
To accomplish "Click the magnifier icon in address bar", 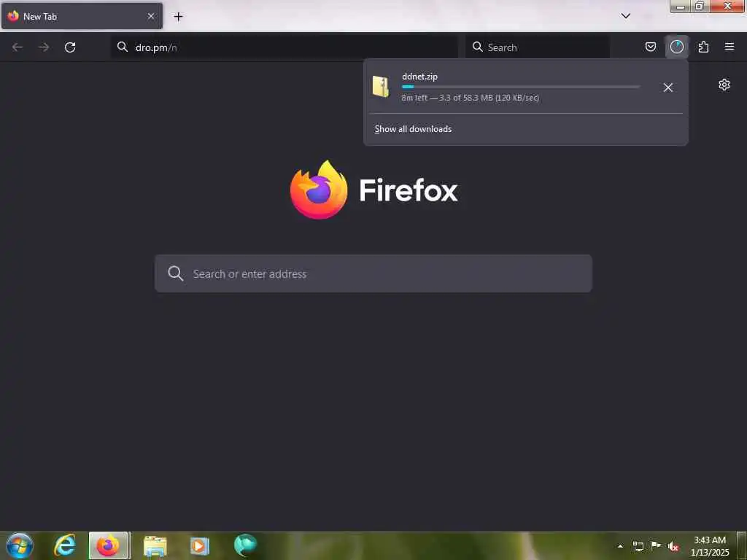I will (123, 47).
